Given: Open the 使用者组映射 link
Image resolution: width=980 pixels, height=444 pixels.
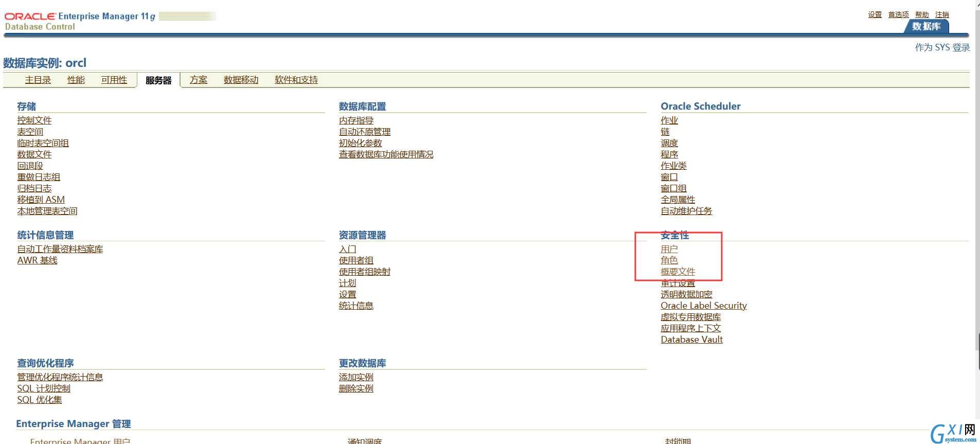Looking at the screenshot, I should point(365,271).
